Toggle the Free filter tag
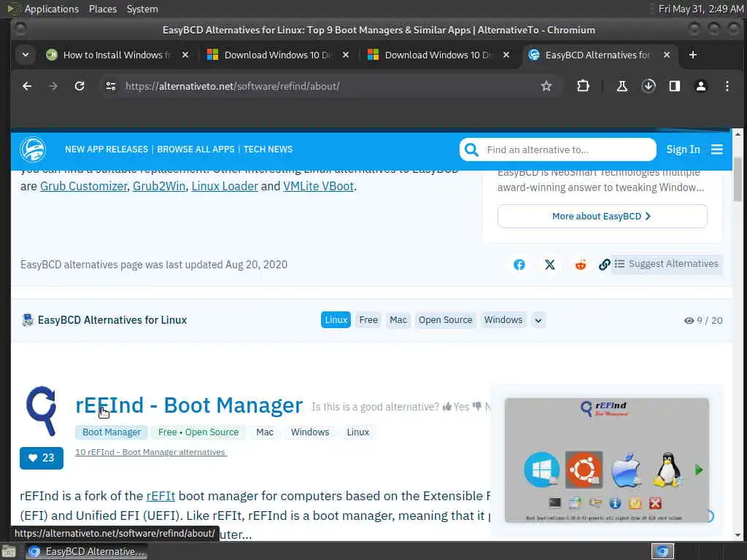747x560 pixels. (x=368, y=320)
